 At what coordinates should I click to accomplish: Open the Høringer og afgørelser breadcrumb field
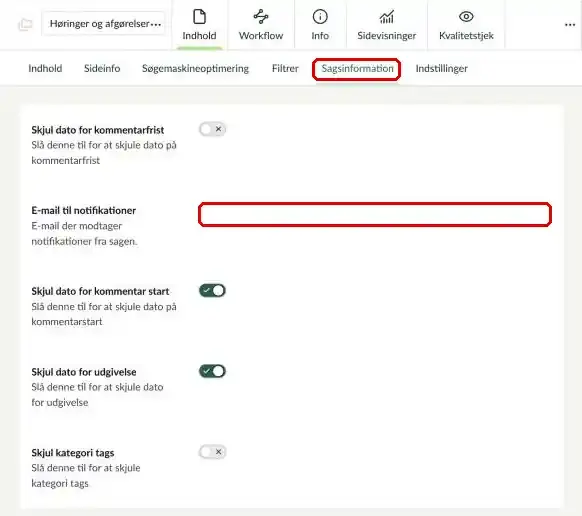[x=103, y=24]
